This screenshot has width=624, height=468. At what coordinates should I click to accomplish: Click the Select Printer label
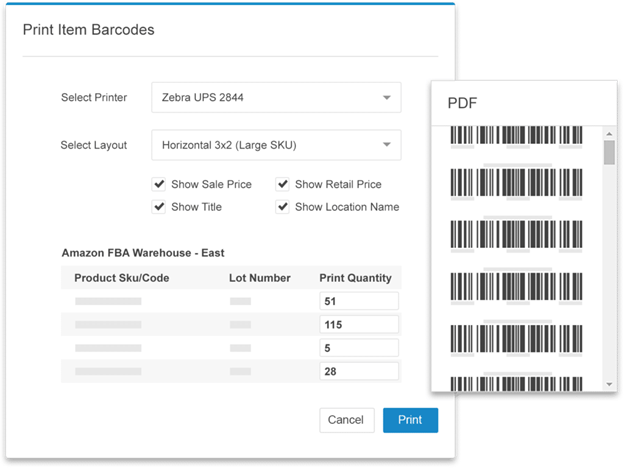coord(94,98)
